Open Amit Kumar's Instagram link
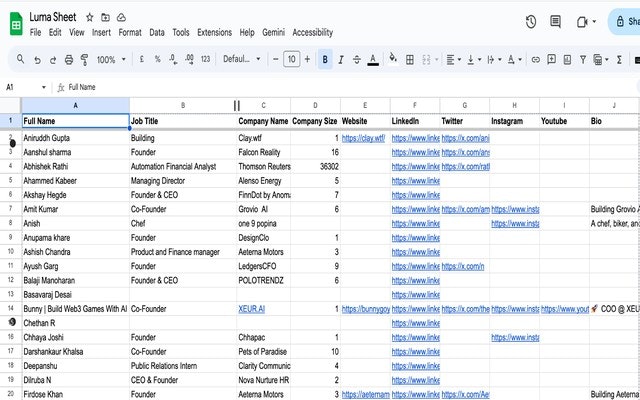Screen dimensions: 640x400 515,209
